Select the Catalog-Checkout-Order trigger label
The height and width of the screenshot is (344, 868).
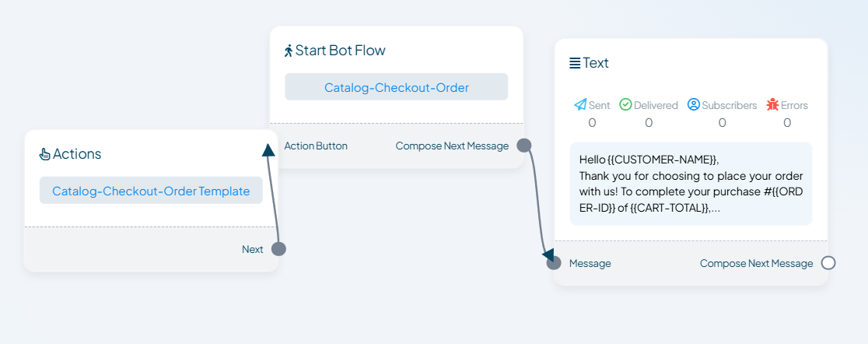(x=397, y=87)
